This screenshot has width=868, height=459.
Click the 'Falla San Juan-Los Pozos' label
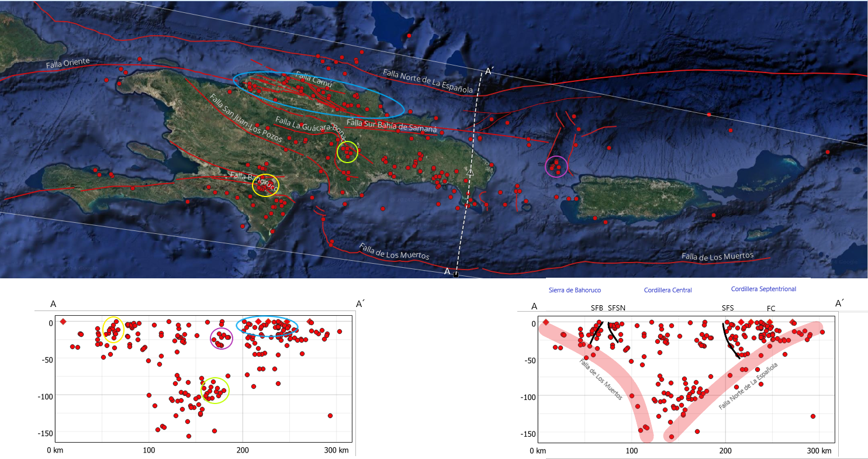click(x=245, y=118)
